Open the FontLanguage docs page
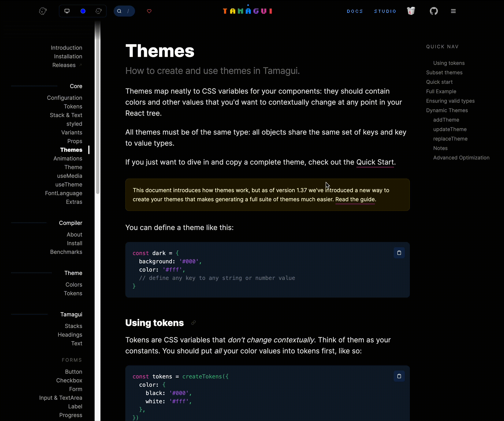 [64, 193]
